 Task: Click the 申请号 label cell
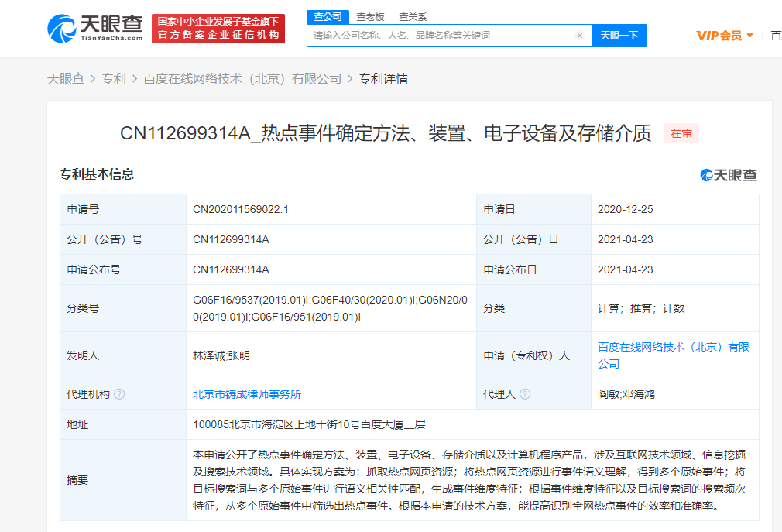pyautogui.click(x=122, y=209)
